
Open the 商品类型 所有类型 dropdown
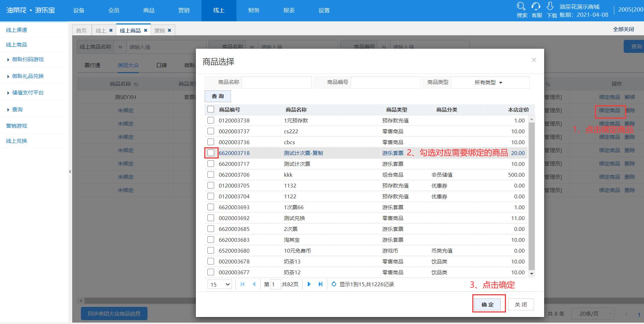490,83
